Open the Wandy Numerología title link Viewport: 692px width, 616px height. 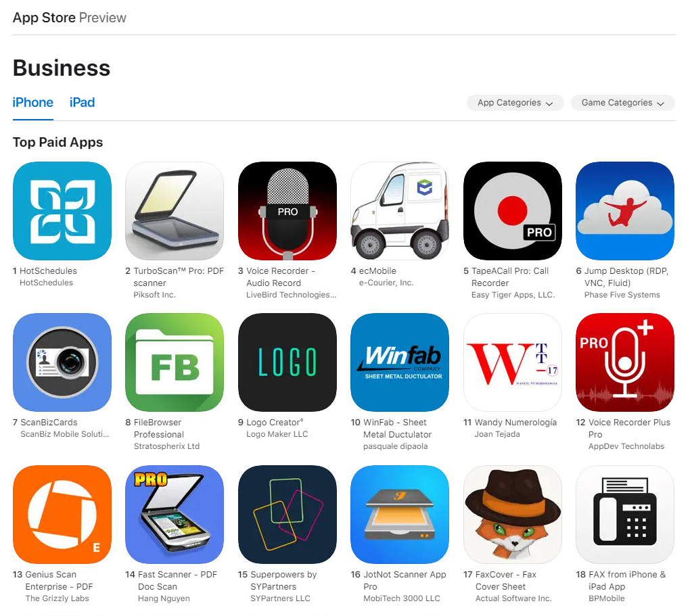tap(515, 423)
